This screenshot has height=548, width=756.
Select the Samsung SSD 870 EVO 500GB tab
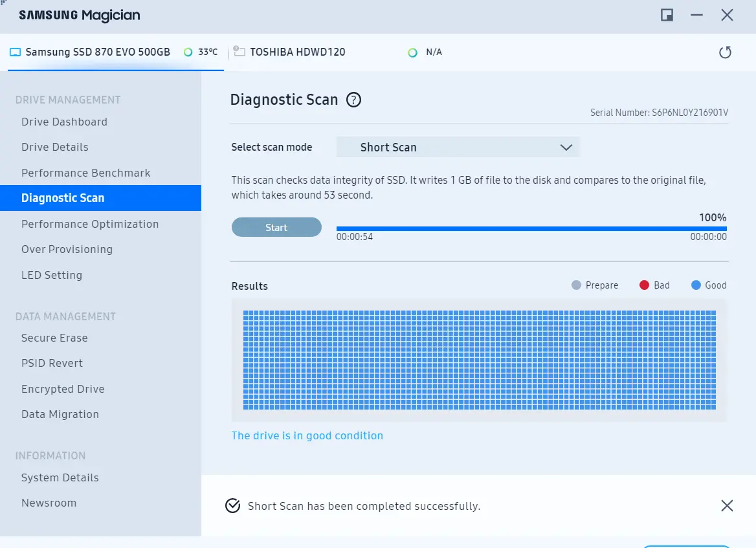click(116, 52)
